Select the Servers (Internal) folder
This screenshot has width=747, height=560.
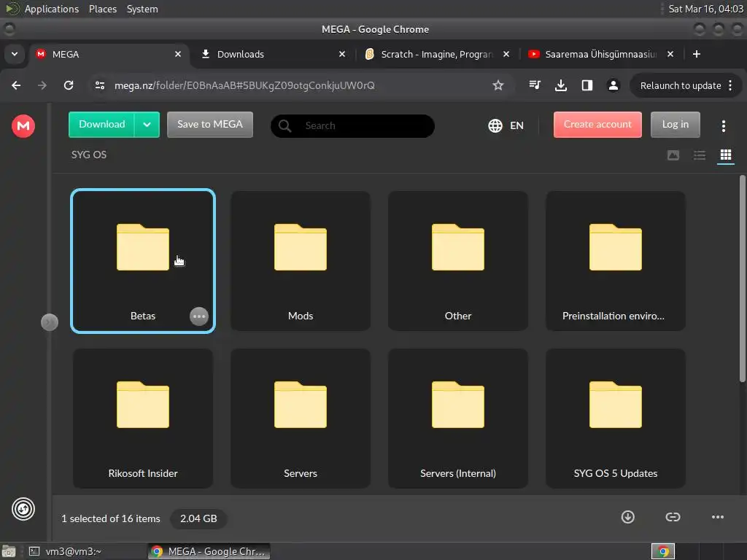click(x=458, y=418)
